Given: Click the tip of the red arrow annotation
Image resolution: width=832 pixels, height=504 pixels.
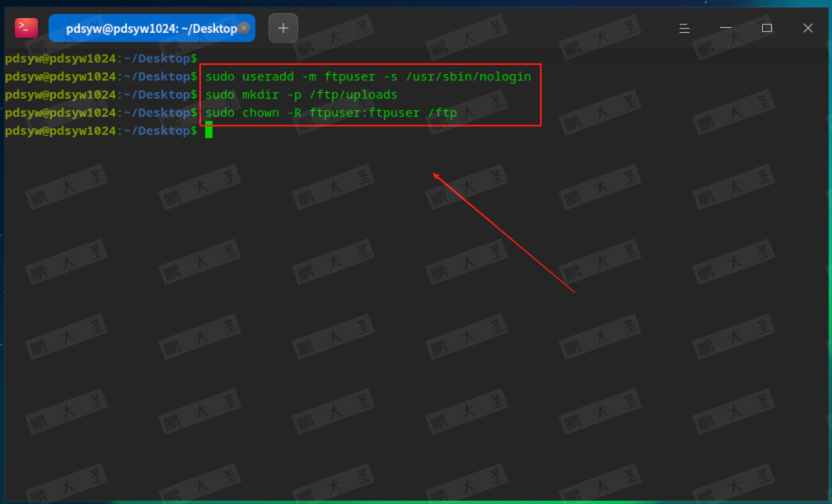Looking at the screenshot, I should (x=434, y=173).
